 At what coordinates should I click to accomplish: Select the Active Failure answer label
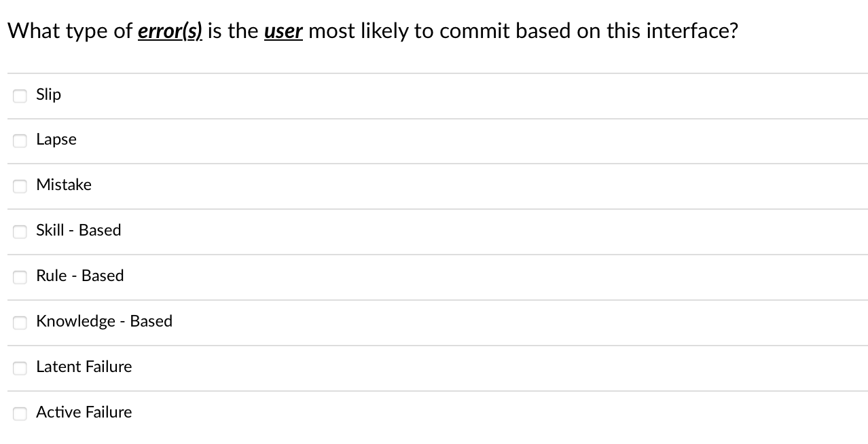(84, 412)
